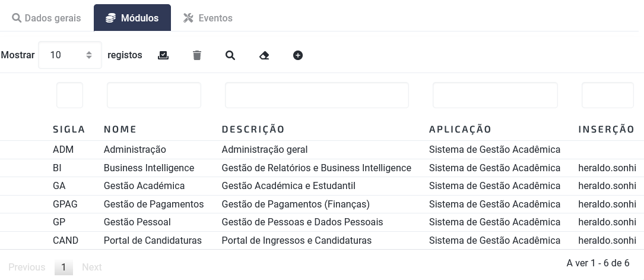The image size is (644, 280).
Task: Sort by the DESCRIÇÃO column header
Action: click(253, 129)
